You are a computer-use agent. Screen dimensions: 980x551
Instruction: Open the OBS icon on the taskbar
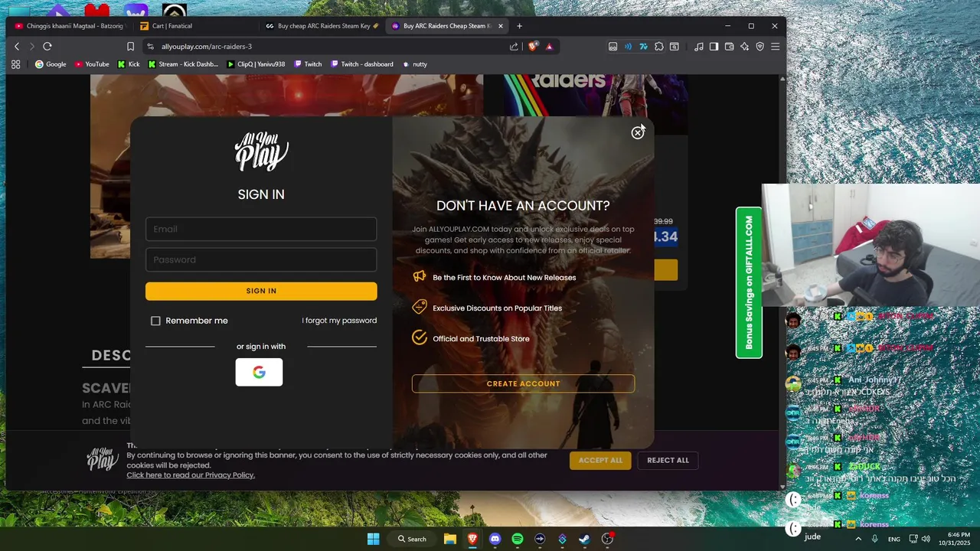pyautogui.click(x=608, y=539)
